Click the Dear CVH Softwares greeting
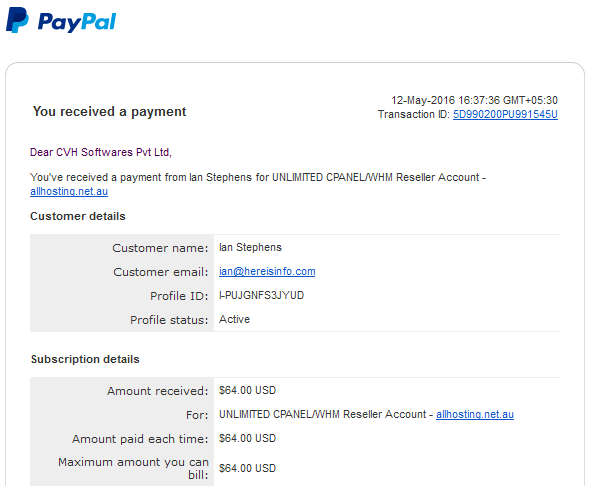Image resolution: width=603 pixels, height=486 pixels. (101, 152)
